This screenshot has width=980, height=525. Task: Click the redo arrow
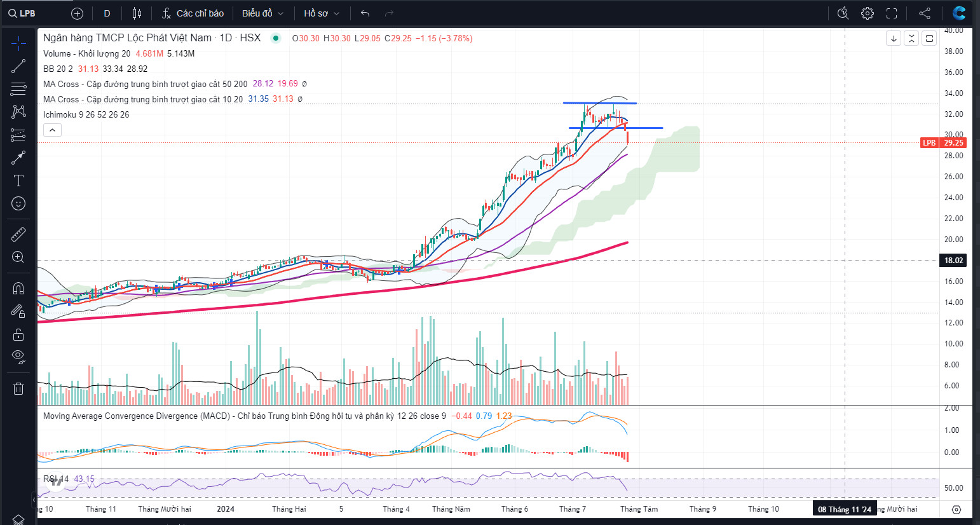[389, 13]
